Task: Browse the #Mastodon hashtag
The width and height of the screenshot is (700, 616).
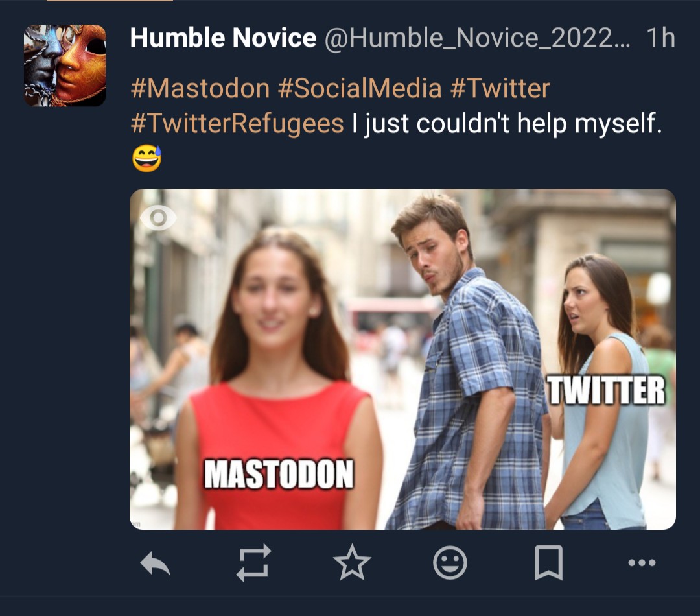Action: pyautogui.click(x=200, y=88)
